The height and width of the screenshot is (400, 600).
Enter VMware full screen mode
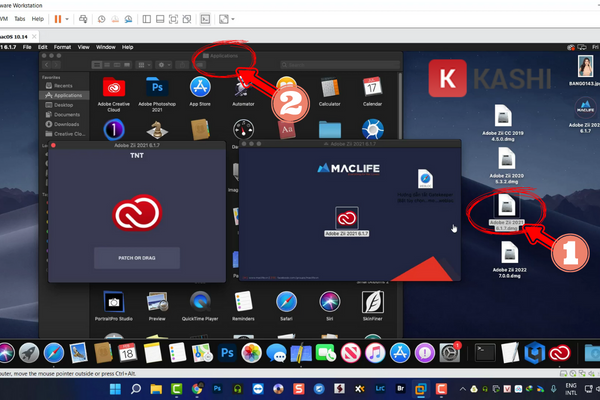pyautogui.click(x=173, y=19)
